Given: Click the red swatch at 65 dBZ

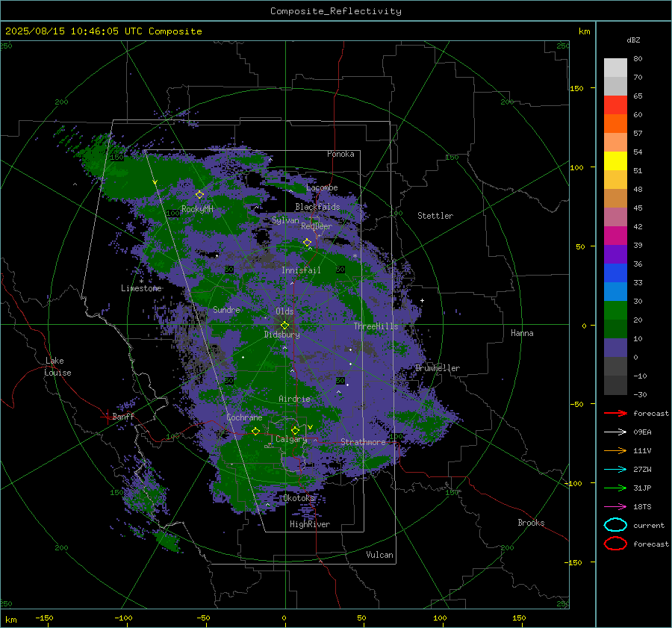Looking at the screenshot, I should [x=615, y=105].
